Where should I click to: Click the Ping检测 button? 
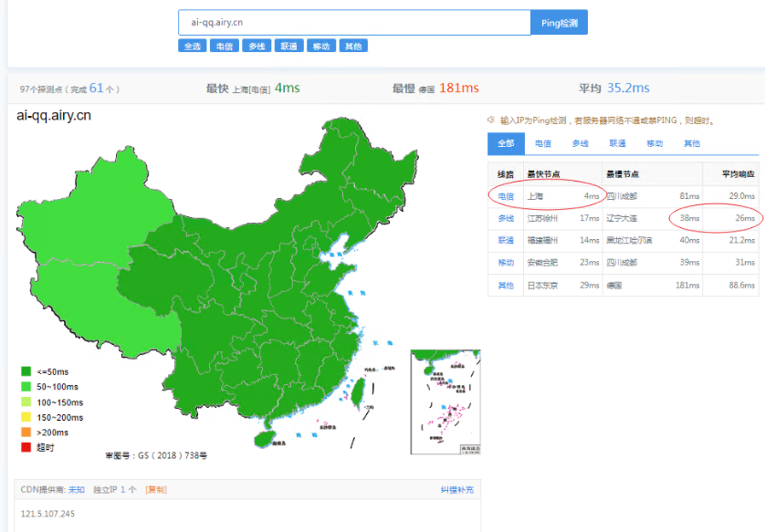point(559,23)
